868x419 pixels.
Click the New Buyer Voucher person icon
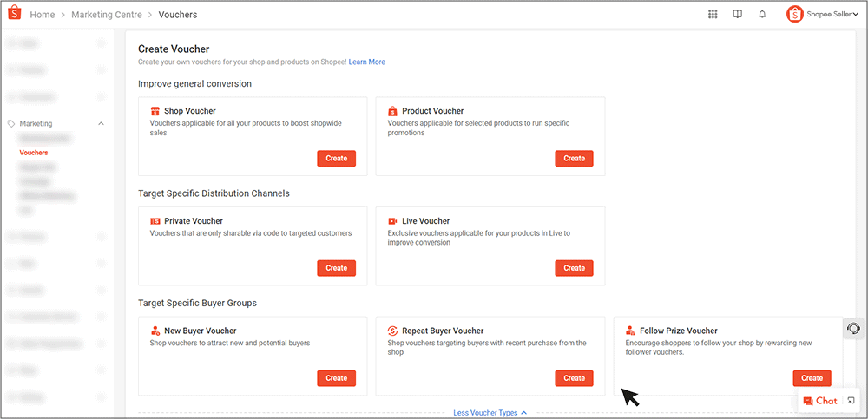click(x=155, y=331)
